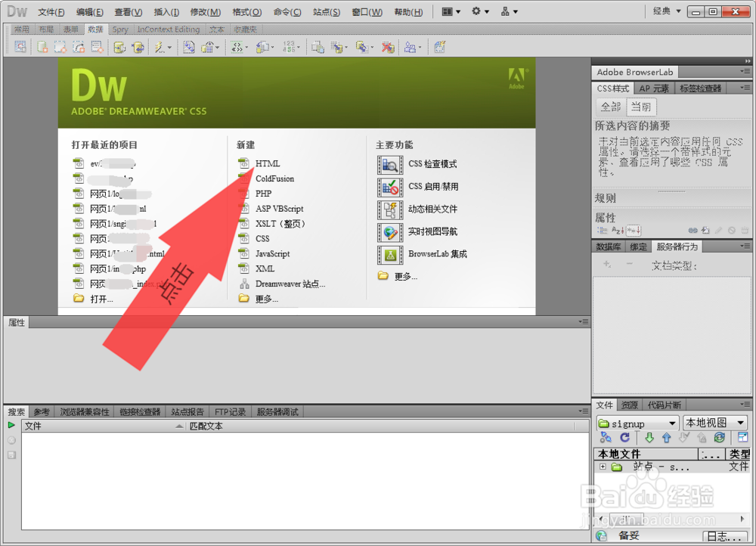Screen dimensions: 756x546
Task: Click the Dynamically-Related Files icon
Action: click(x=390, y=209)
